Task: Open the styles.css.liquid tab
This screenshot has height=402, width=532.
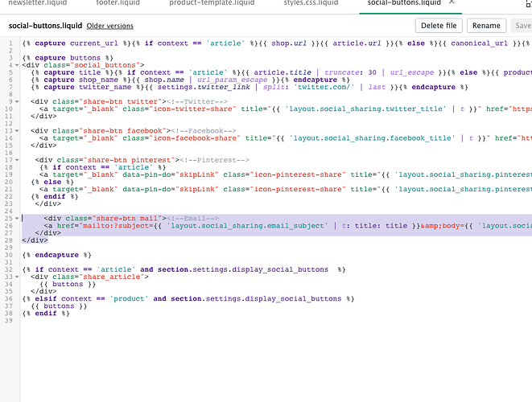Action: [311, 2]
